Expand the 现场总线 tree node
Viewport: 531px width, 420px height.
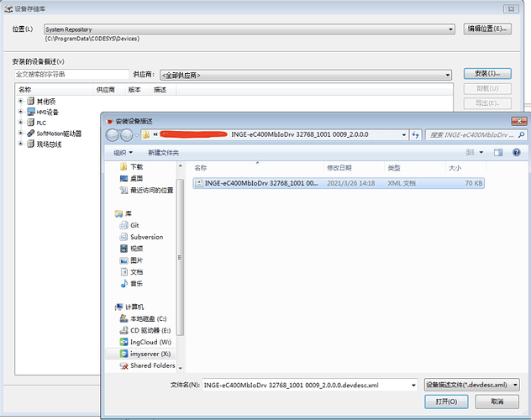[x=20, y=144]
